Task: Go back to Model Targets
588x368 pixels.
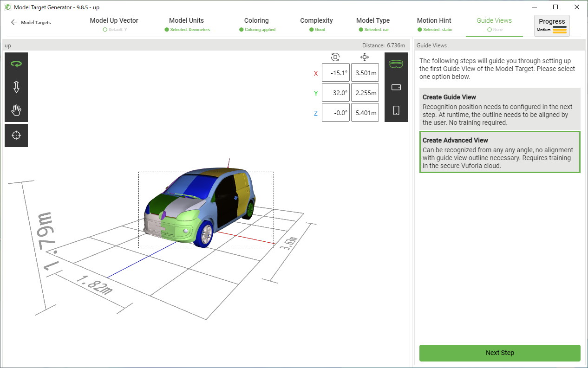Action: 31,22
